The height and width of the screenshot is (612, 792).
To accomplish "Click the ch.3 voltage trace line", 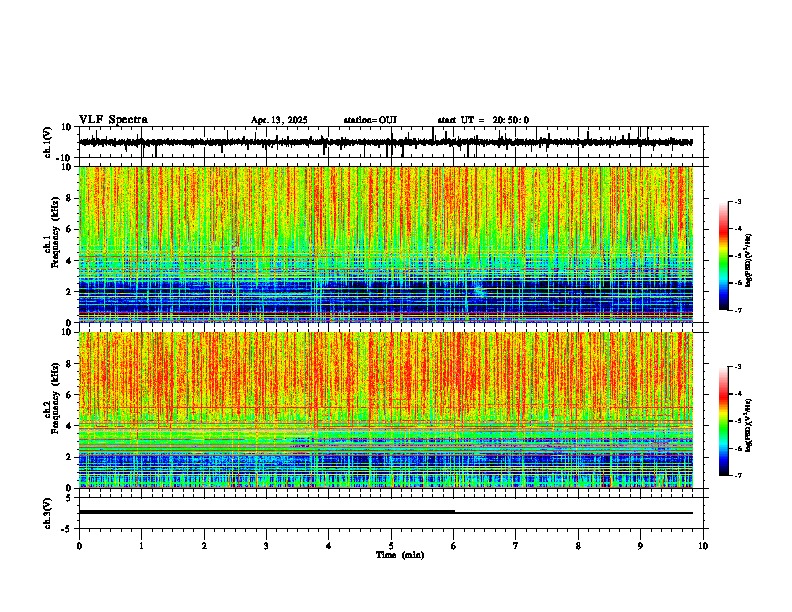I will point(386,512).
